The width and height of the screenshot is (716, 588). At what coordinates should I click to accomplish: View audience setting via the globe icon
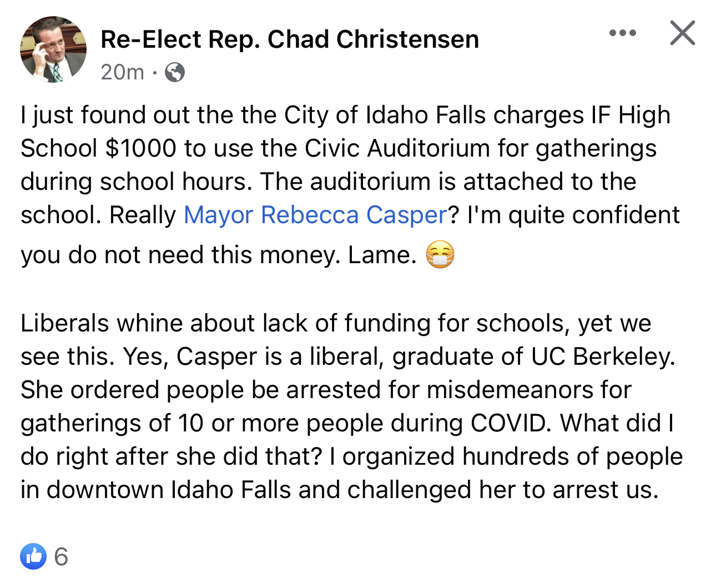pos(175,72)
